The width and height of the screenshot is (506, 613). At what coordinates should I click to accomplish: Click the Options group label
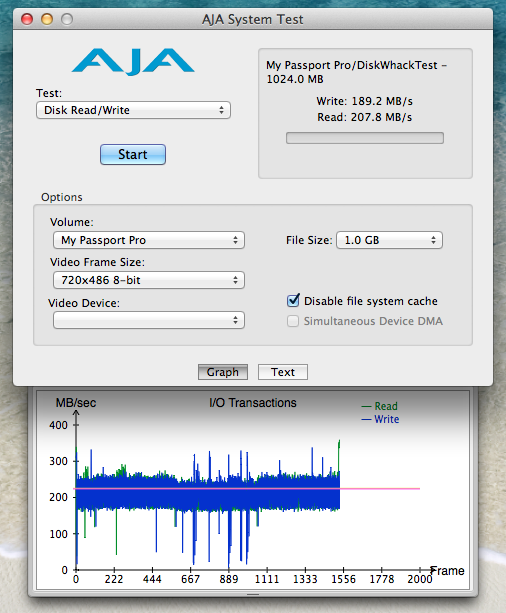tap(62, 197)
